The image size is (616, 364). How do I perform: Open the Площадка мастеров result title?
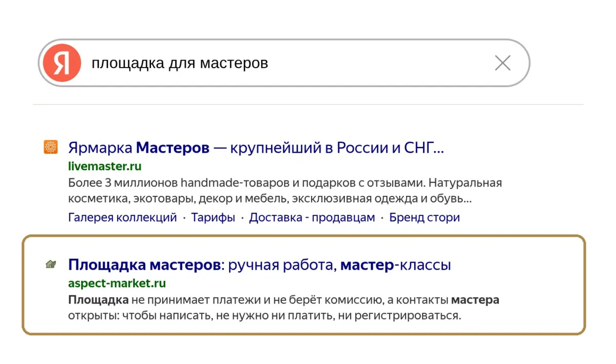point(260,265)
